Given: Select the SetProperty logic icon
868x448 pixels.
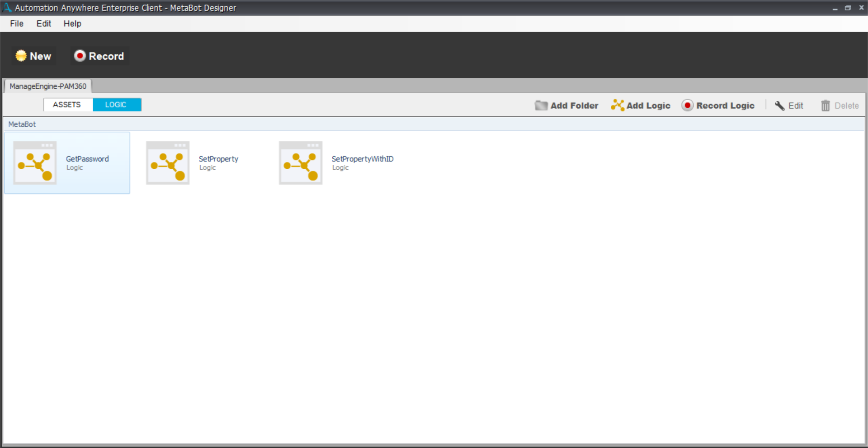Looking at the screenshot, I should tap(168, 163).
